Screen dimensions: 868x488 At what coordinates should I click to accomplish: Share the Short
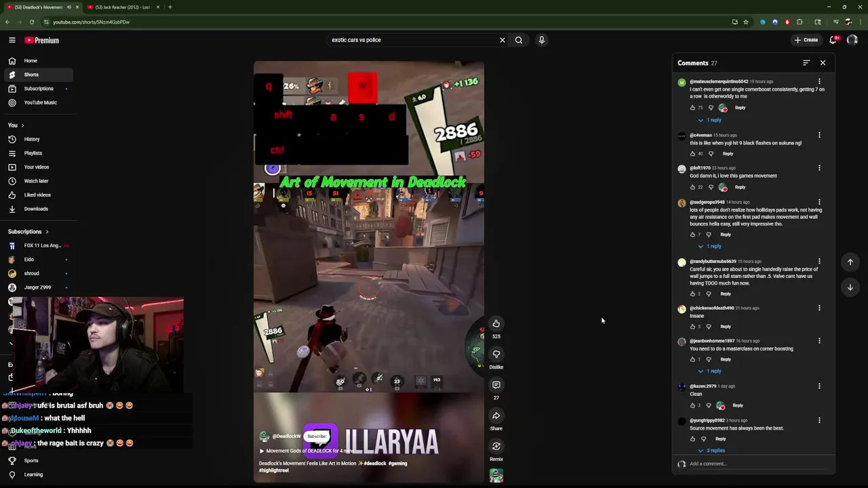click(x=496, y=415)
